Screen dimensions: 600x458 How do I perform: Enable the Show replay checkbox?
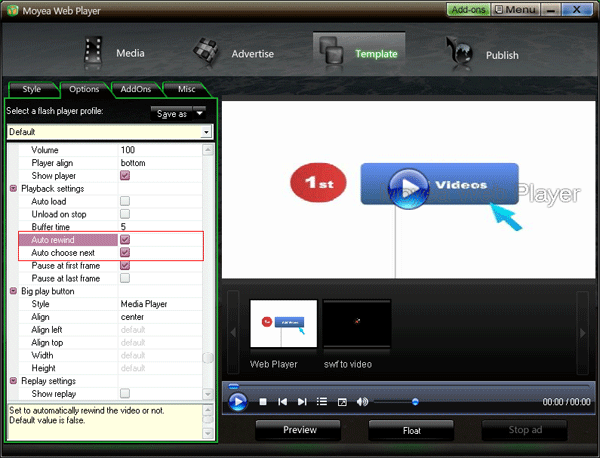tap(125, 393)
